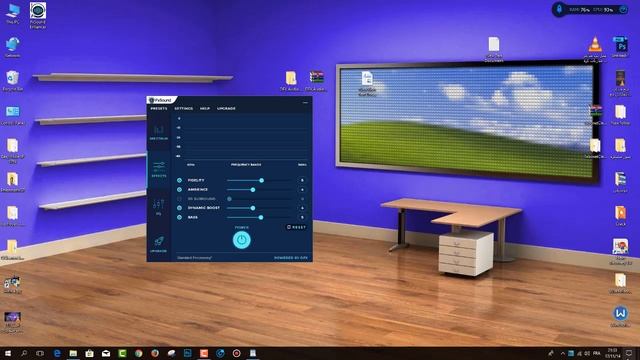Select FxSound Enhancer desktop shortcut

pyautogui.click(x=38, y=16)
